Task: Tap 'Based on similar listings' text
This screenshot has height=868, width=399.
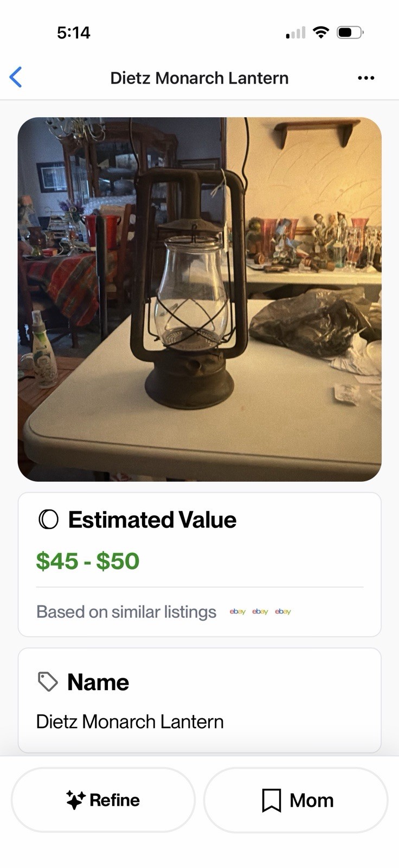Action: click(x=126, y=612)
